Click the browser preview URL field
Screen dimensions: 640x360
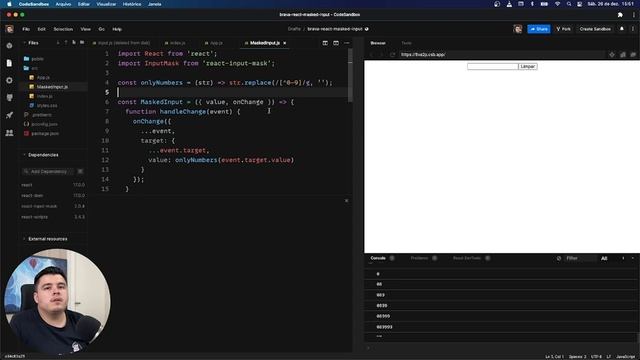click(502, 54)
